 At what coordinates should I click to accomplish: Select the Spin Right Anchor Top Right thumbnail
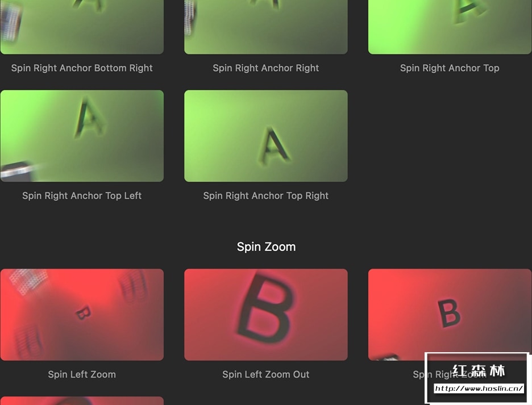pyautogui.click(x=265, y=136)
